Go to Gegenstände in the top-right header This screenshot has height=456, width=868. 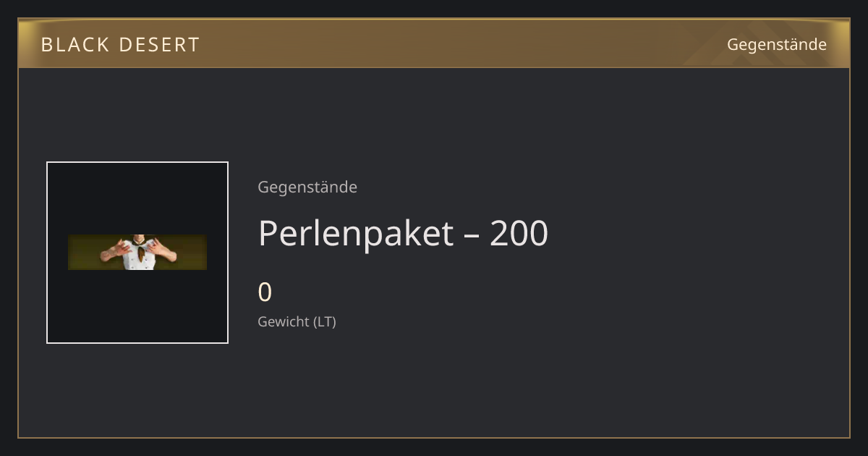click(777, 45)
